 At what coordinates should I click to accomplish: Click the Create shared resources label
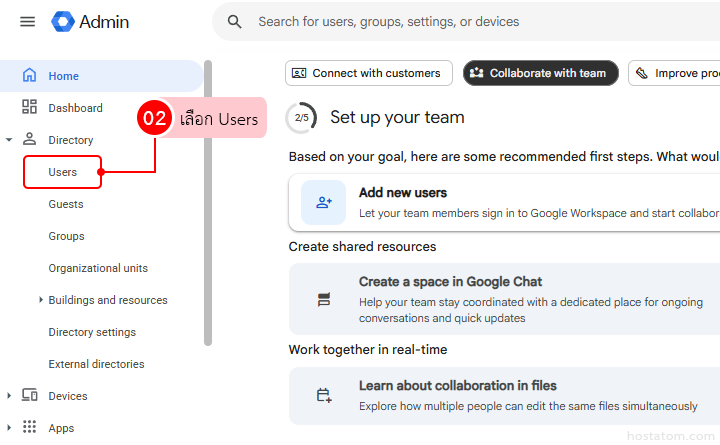coord(362,247)
